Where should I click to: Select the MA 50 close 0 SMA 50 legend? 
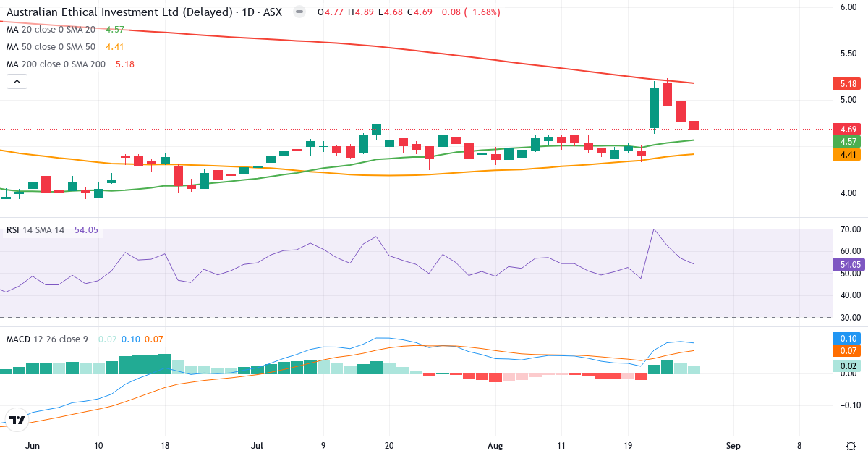tap(51, 47)
